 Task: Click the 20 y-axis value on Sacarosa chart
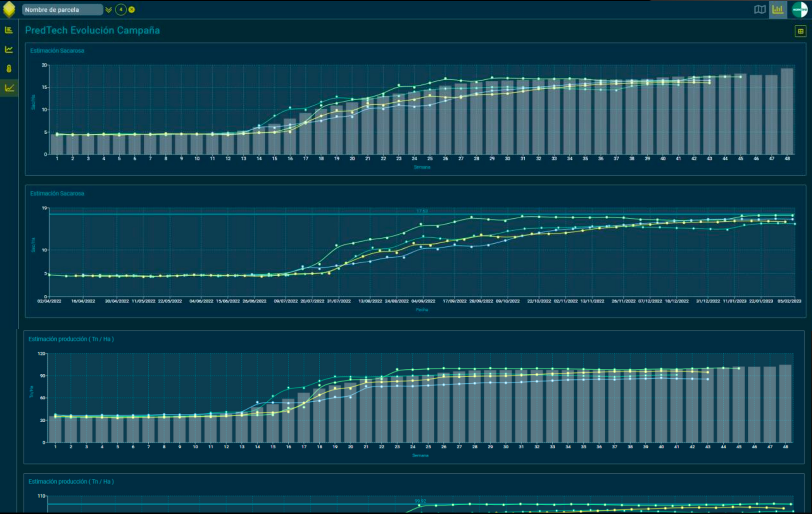point(44,65)
